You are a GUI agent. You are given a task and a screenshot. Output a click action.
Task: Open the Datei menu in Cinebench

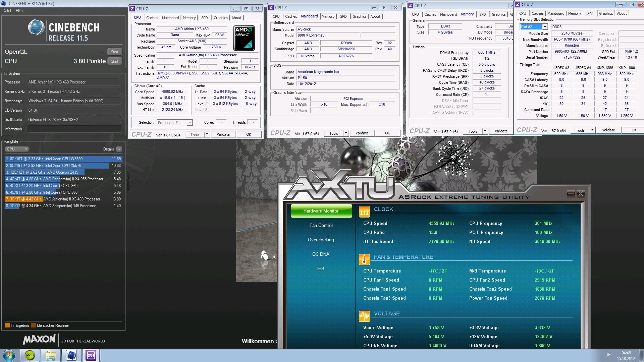(7, 11)
